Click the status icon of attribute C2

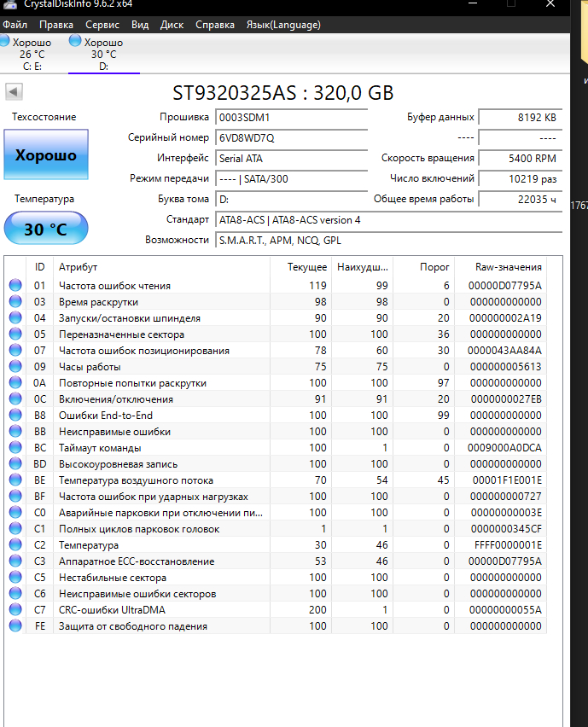(x=15, y=544)
